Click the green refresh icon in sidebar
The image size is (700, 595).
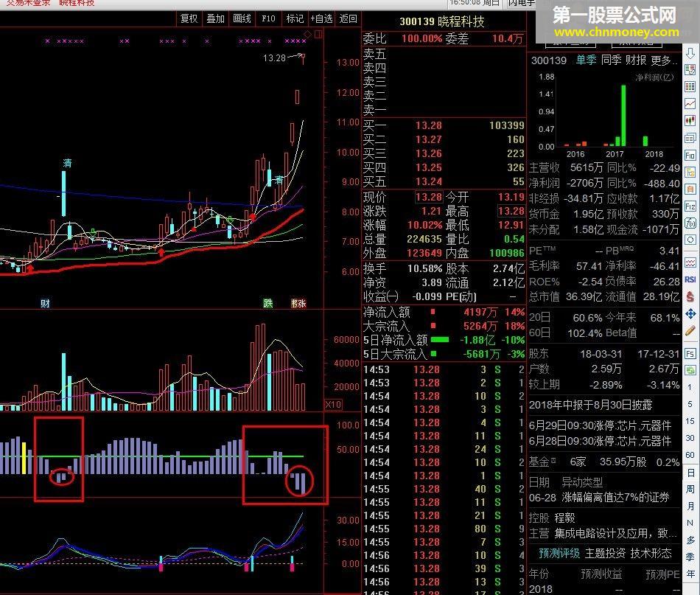pos(690,370)
